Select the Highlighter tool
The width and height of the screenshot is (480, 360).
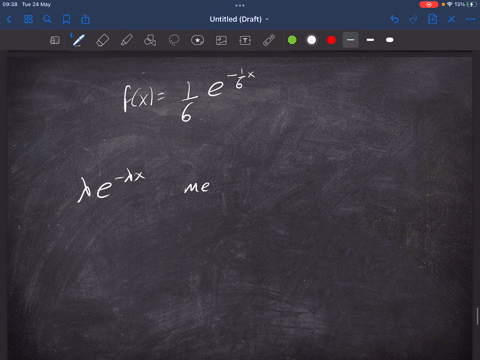click(x=126, y=40)
